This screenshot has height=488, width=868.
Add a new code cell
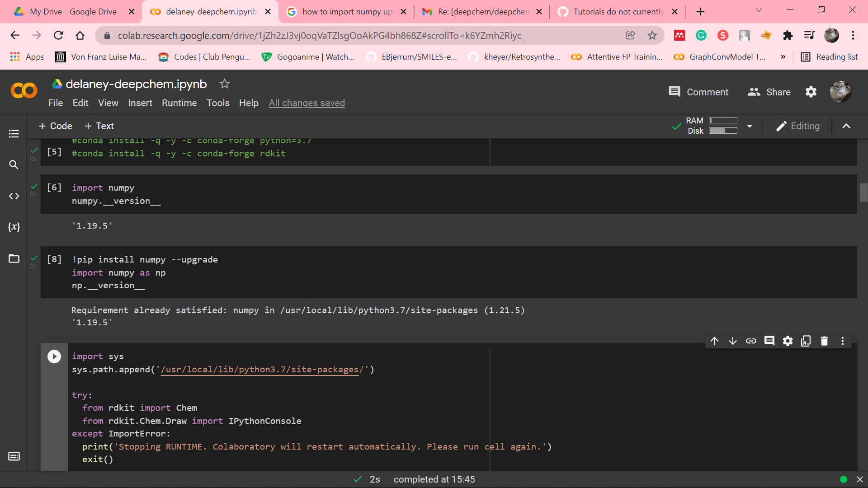tap(55, 126)
